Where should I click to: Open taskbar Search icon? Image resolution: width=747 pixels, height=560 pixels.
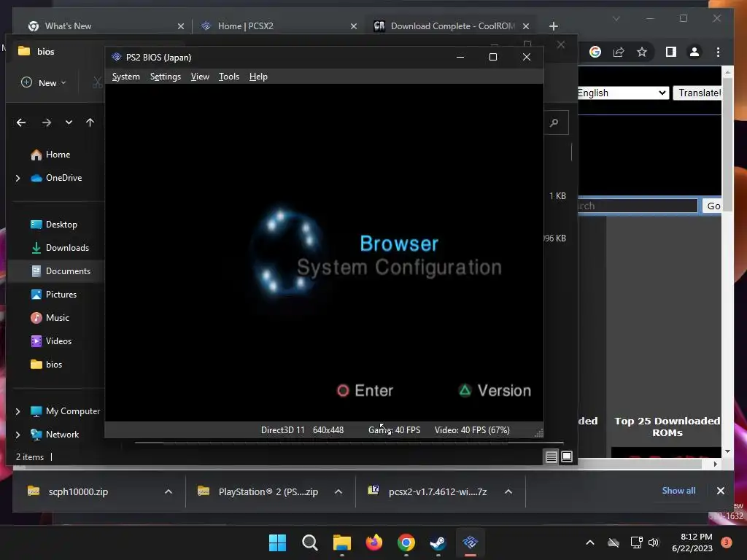pos(309,542)
